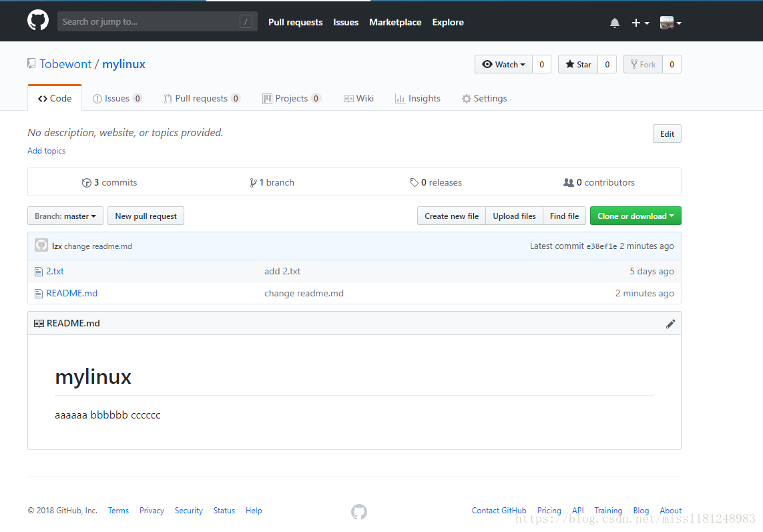Open commit hash e38ef1e

coord(601,246)
